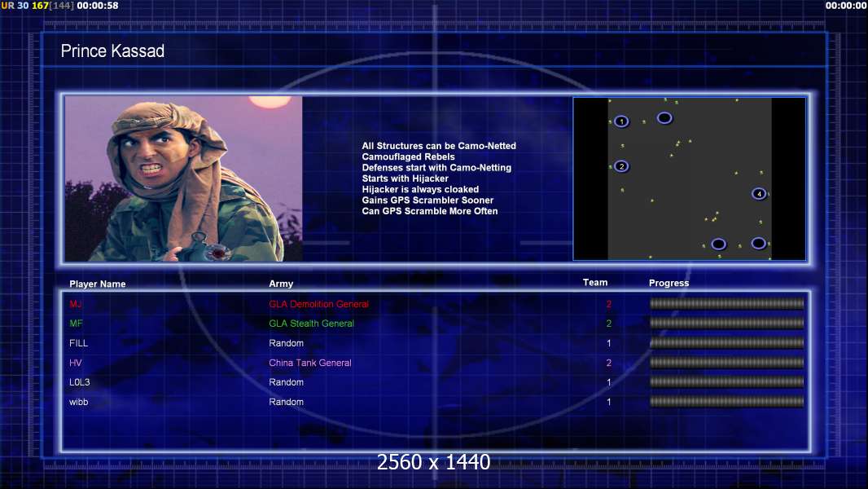Click HV's loading progress bar

[x=727, y=362]
